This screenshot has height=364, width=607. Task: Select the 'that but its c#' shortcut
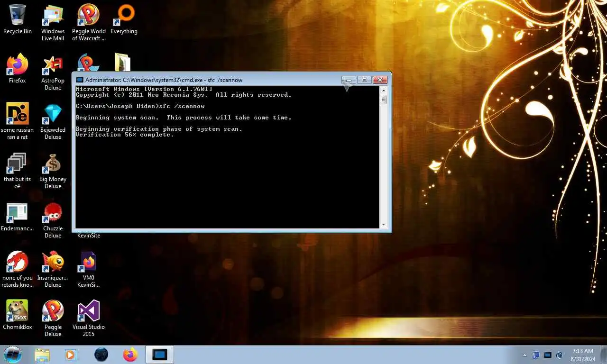(18, 171)
